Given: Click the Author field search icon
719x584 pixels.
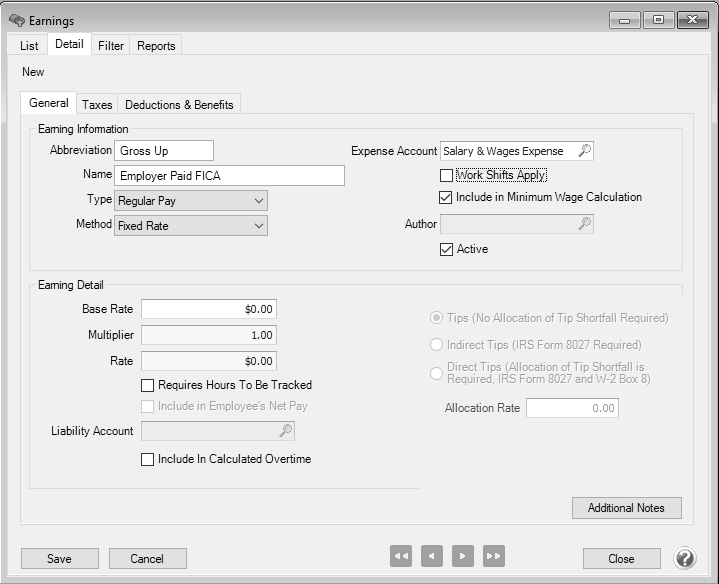Looking at the screenshot, I should (x=585, y=225).
